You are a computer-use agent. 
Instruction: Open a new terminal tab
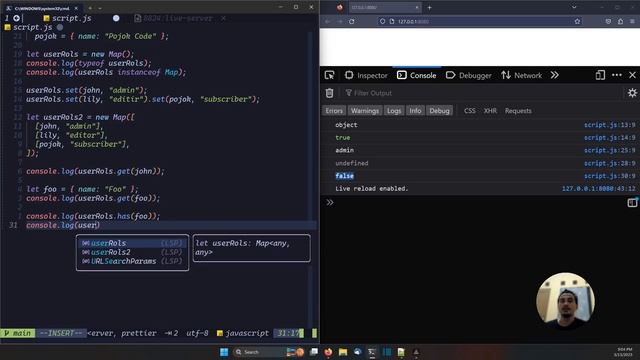point(90,8)
